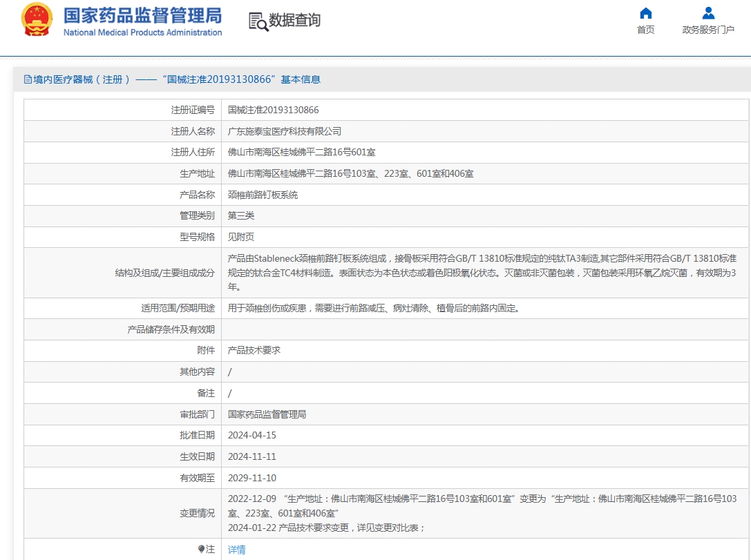751x560 pixels.
Task: Select the company name 广东施泰宝医疗科技有限公司
Action: [x=285, y=131]
